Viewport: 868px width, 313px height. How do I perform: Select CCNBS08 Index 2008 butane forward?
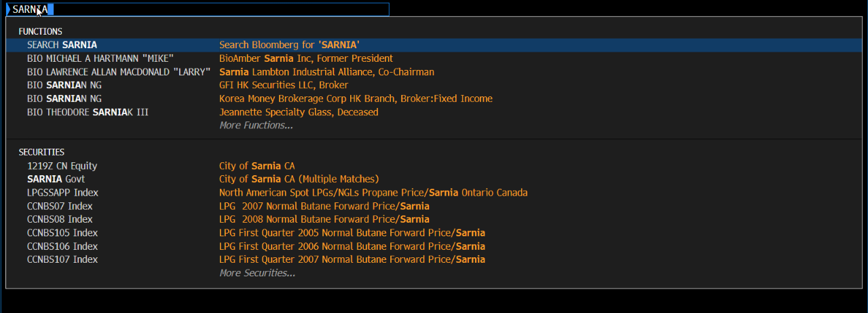click(x=434, y=219)
